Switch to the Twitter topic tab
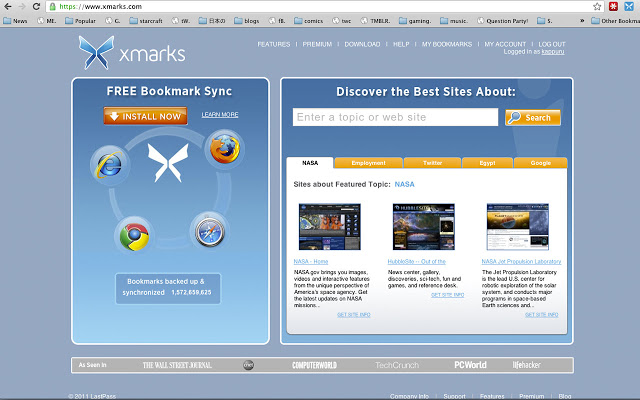The height and width of the screenshot is (400, 640). pyautogui.click(x=433, y=163)
